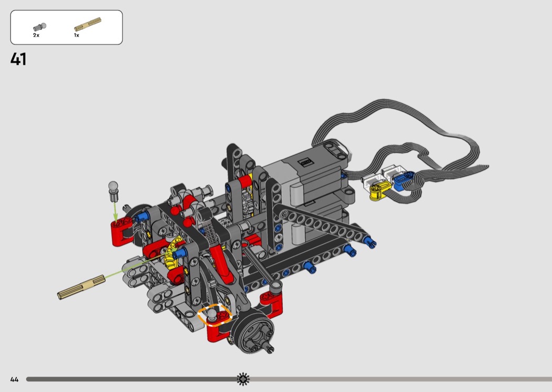Click the page number 44
The width and height of the screenshot is (552, 392).
point(14,379)
